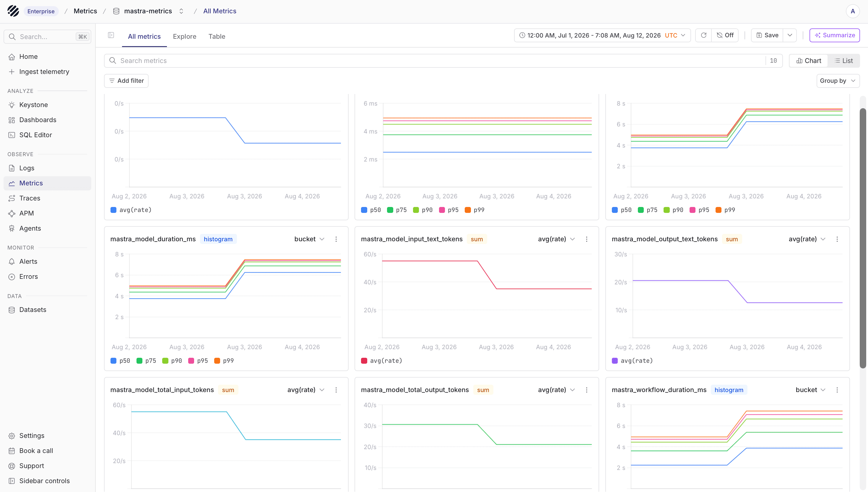This screenshot has width=868, height=492.
Task: Click mastra_workflow_duration_ms chart title
Action: pyautogui.click(x=659, y=390)
